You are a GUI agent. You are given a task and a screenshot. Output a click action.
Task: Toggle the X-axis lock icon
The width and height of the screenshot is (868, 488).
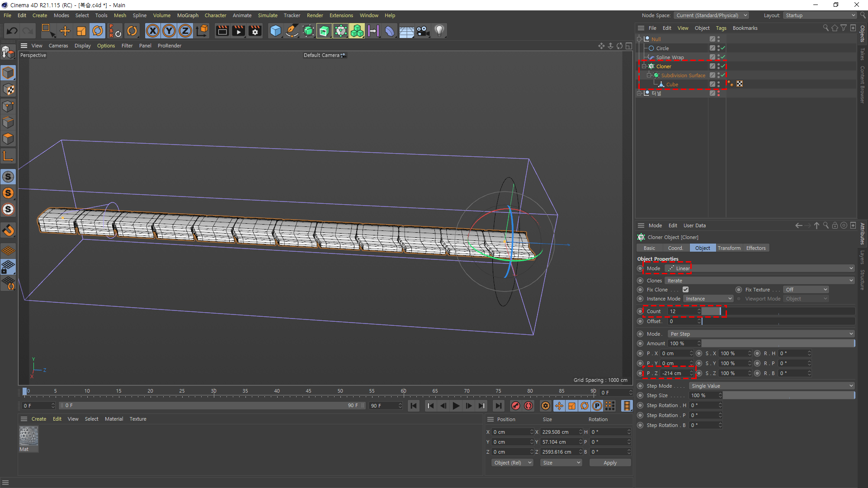pos(153,31)
